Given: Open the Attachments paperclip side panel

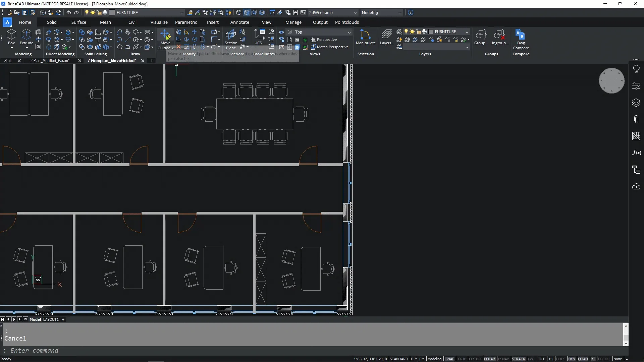Looking at the screenshot, I should (x=636, y=119).
